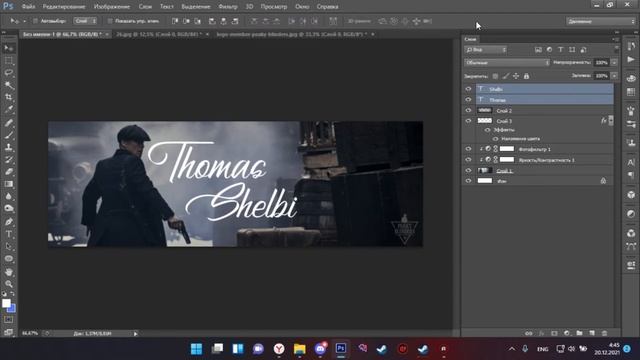Collapse effects arrow on Слой 3

(x=611, y=120)
